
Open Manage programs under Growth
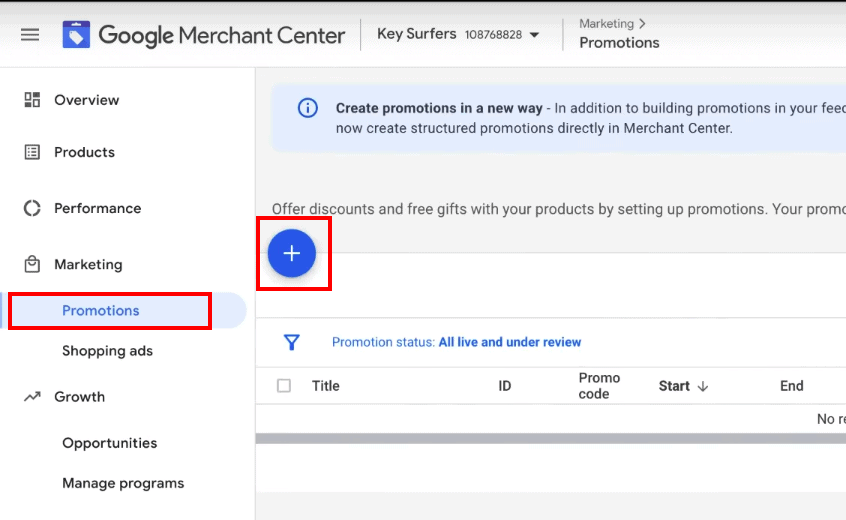pos(123,483)
